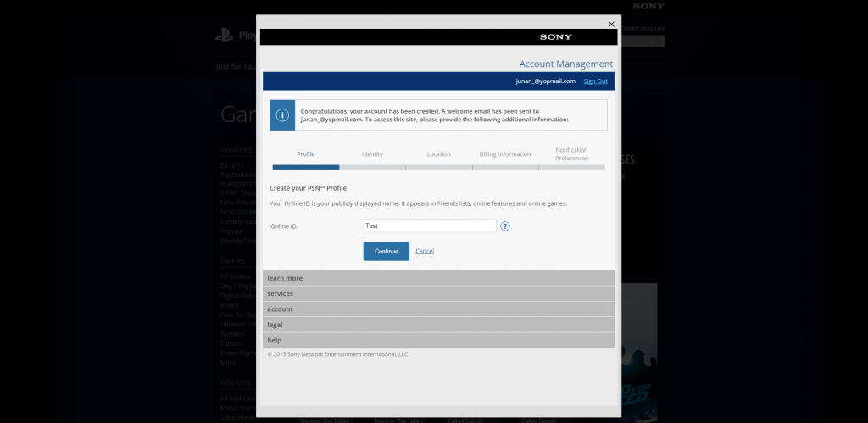Screen dimensions: 868x423
Task: Click the junan_@yopmail.com account email
Action: click(545, 81)
